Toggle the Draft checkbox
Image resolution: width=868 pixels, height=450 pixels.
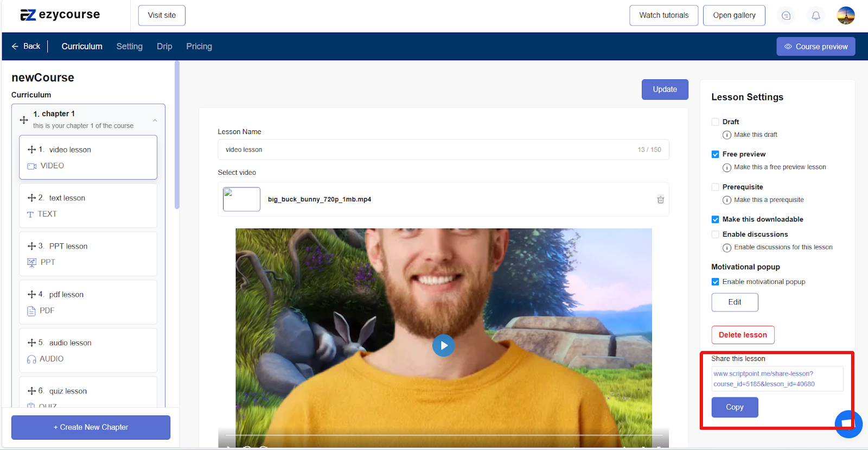pos(715,122)
